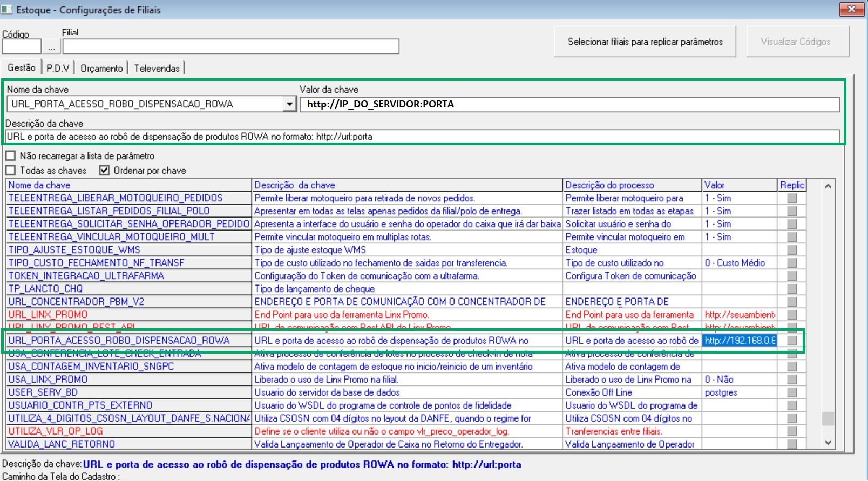Click Descrição da chave column header
Screen dimensions: 868x481
[x=408, y=185]
